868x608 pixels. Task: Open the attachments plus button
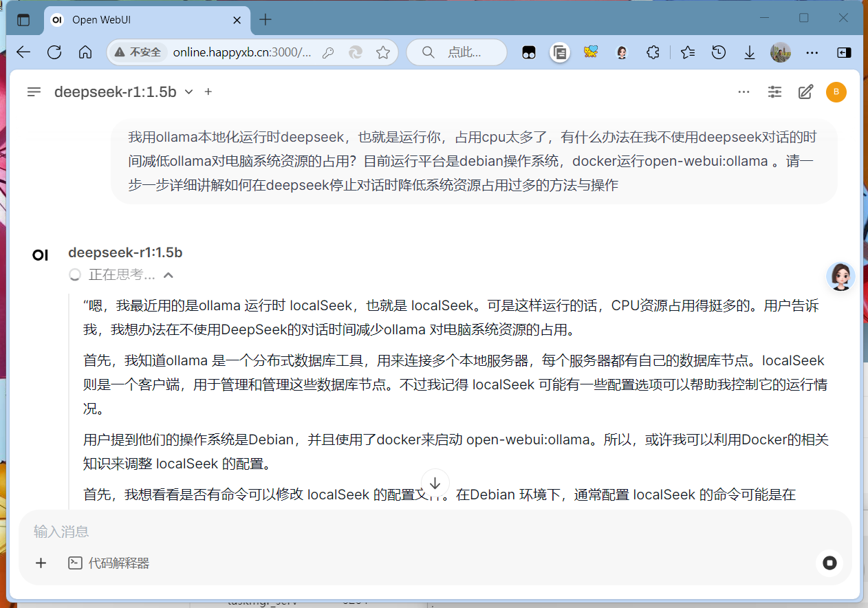(x=41, y=563)
